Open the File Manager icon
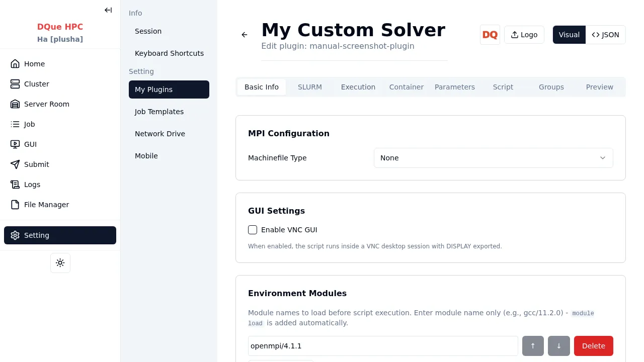 pyautogui.click(x=15, y=205)
